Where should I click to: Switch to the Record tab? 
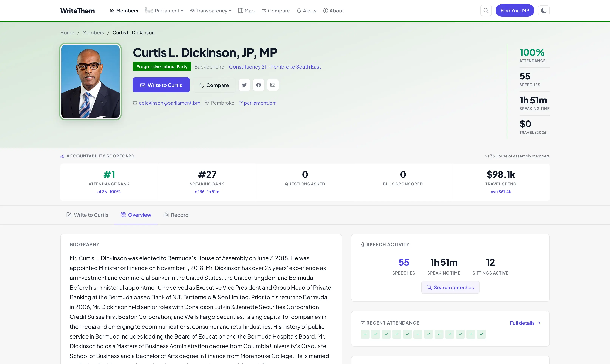(x=176, y=215)
